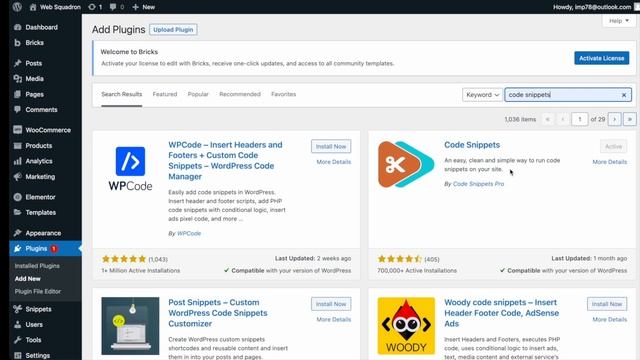640x360 pixels.
Task: Click the plus New icon in admin bar
Action: click(x=136, y=7)
